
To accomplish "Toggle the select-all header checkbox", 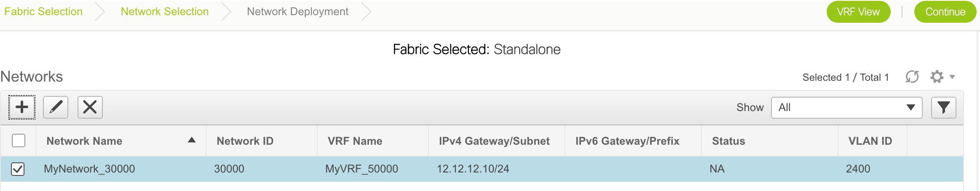I will (19, 141).
